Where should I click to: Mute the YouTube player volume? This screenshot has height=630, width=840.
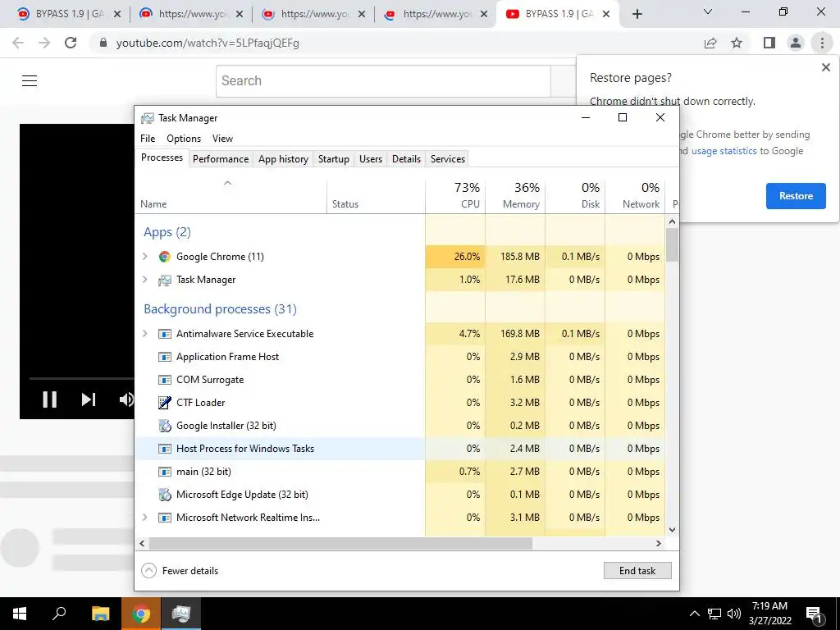126,399
